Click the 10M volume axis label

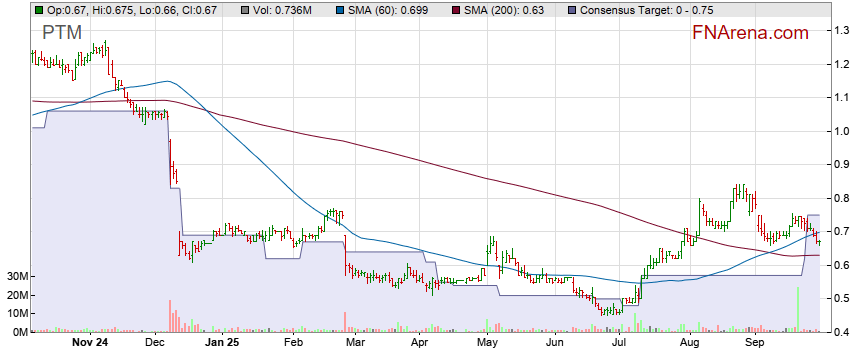coord(18,314)
